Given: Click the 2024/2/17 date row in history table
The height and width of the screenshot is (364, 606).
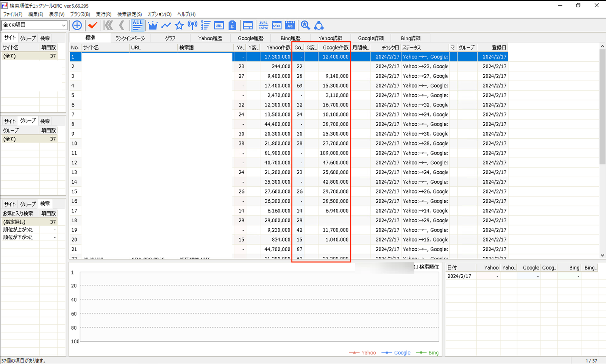Looking at the screenshot, I should 521,276.
